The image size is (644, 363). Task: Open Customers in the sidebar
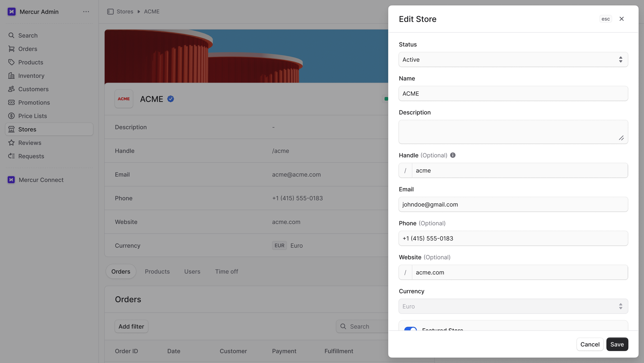49,89
